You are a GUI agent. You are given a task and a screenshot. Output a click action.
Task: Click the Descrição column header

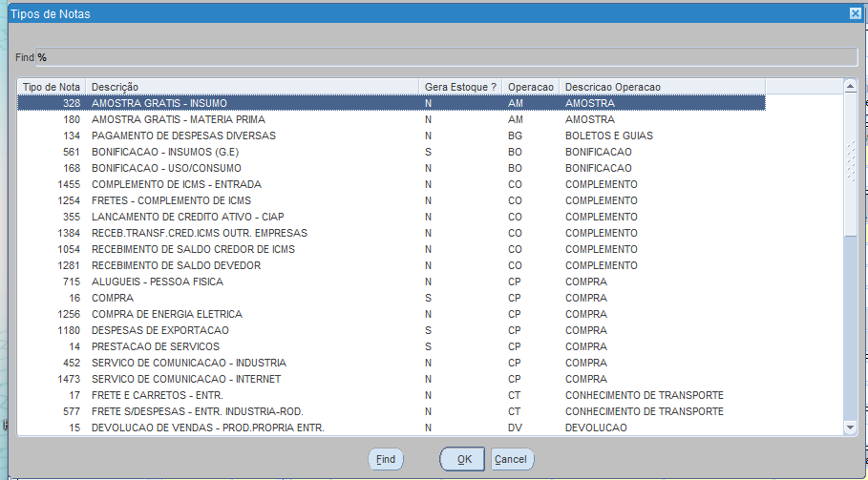point(253,87)
